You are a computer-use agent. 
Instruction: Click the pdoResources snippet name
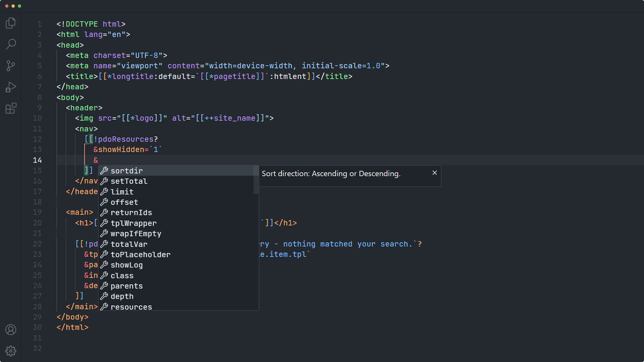pyautogui.click(x=125, y=139)
